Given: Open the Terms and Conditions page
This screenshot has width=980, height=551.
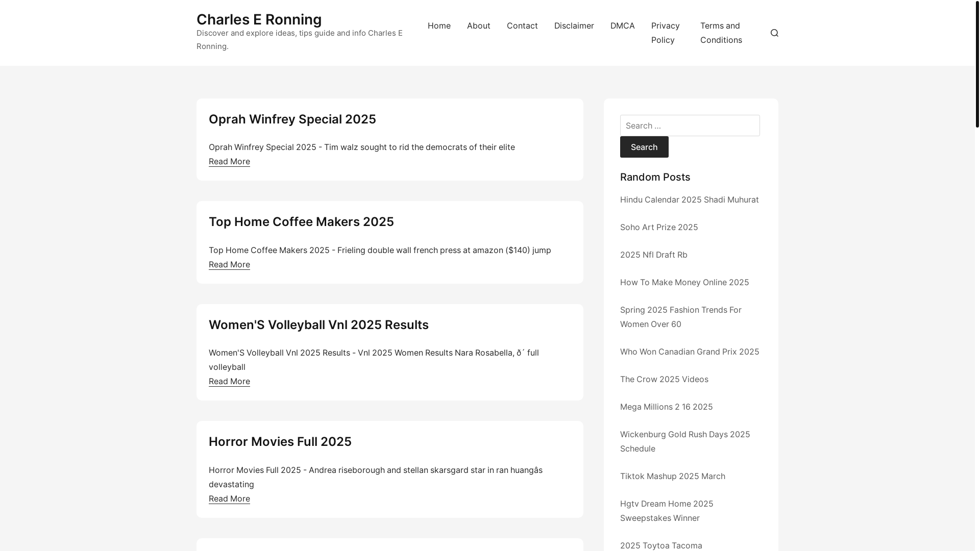Looking at the screenshot, I should click(x=721, y=33).
